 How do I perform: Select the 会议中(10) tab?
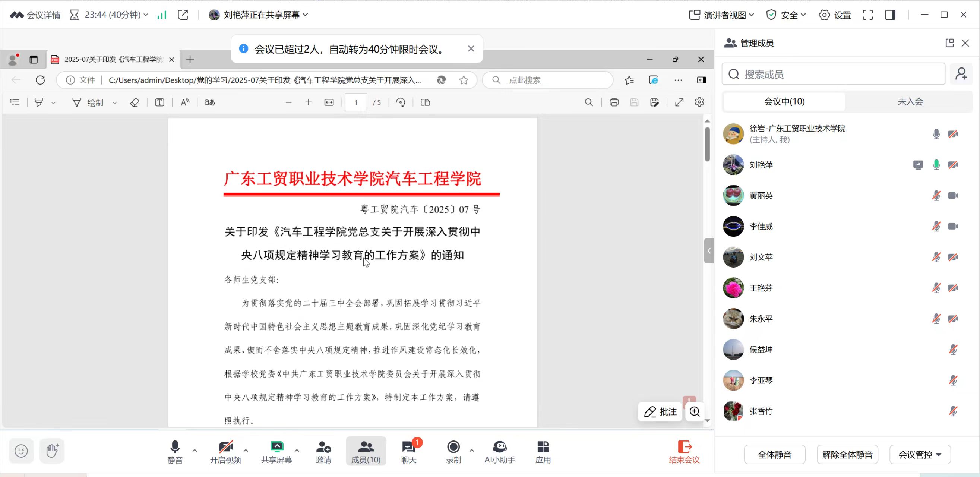784,102
